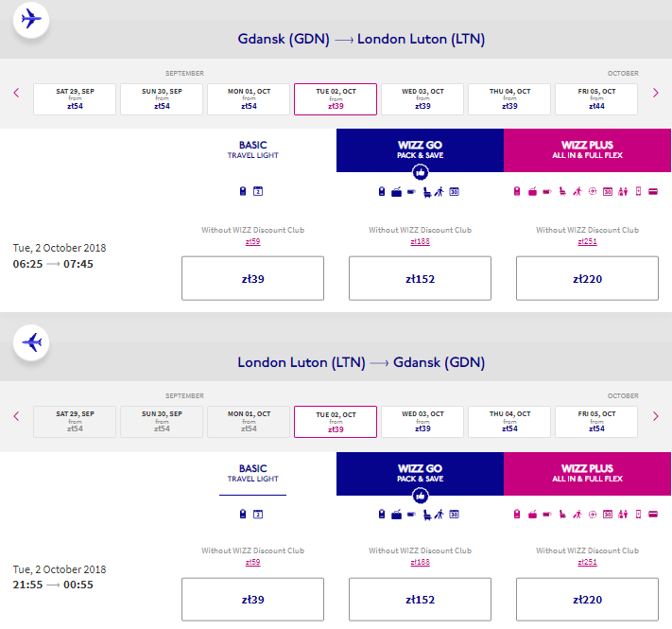
Task: Click outbound non-club price zł59 link
Action: pyautogui.click(x=253, y=241)
